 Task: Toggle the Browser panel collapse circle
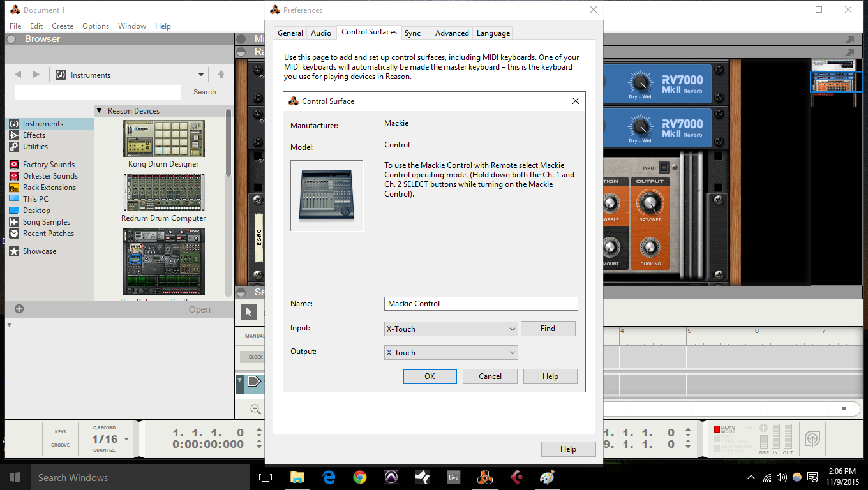click(x=11, y=40)
